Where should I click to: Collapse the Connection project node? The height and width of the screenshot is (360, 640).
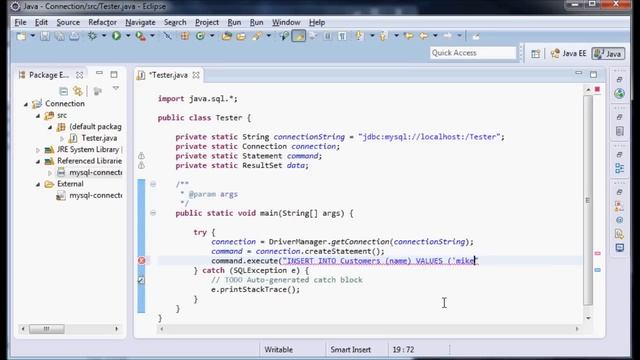[x=27, y=104]
